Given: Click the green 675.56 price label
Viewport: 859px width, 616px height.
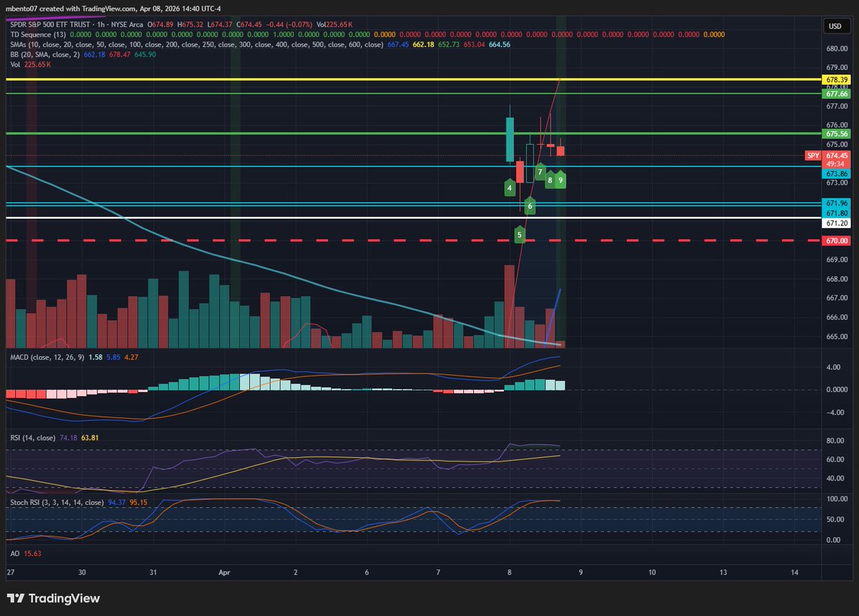Looking at the screenshot, I should click(837, 134).
